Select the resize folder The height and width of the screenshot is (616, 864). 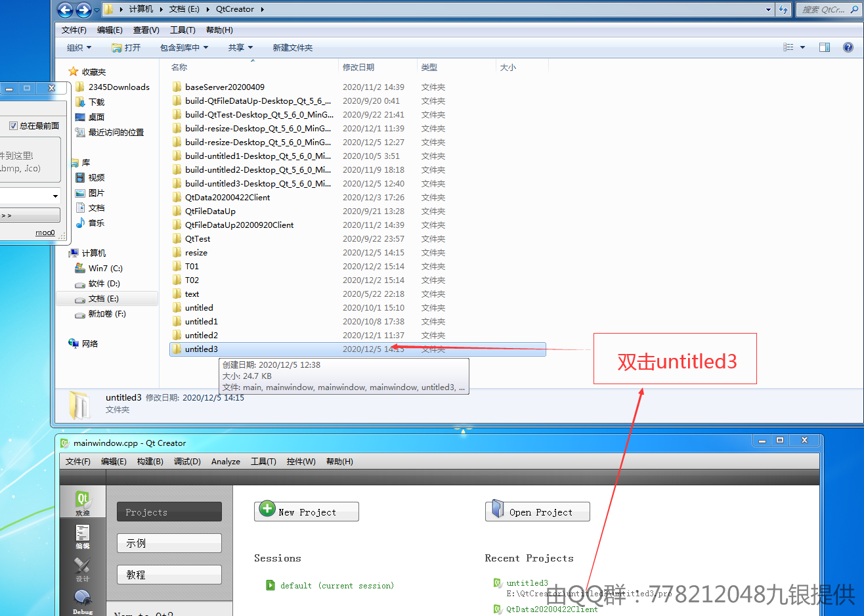196,252
